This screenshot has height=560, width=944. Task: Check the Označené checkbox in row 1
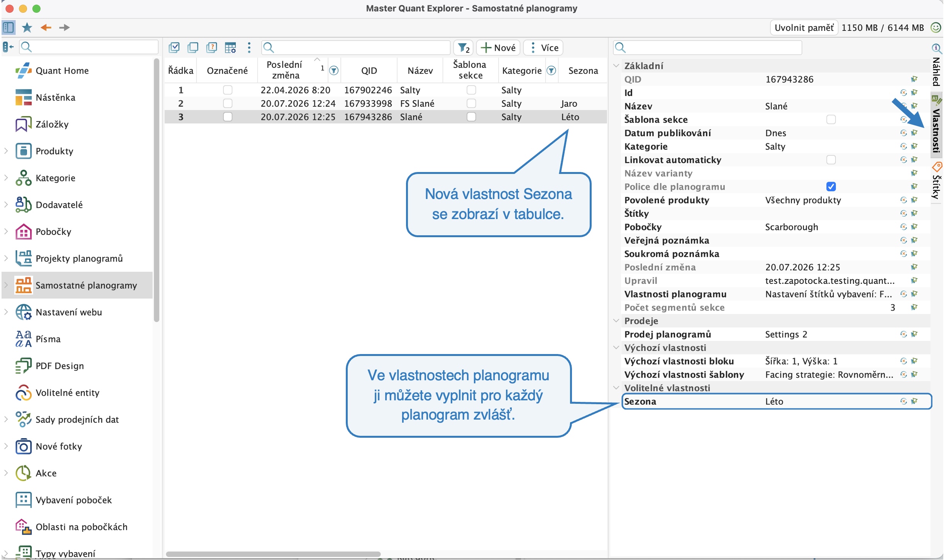228,90
